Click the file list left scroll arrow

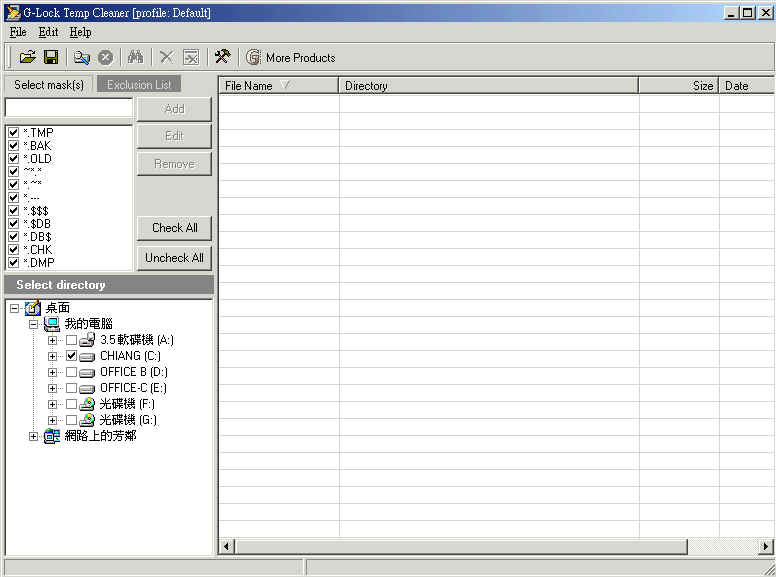(227, 546)
